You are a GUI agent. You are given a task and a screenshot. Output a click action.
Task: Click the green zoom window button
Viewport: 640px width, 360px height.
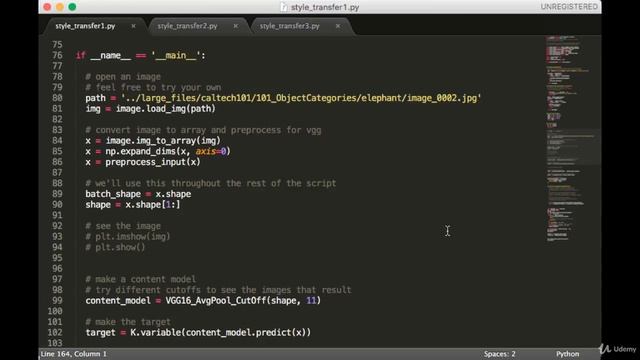72,7
